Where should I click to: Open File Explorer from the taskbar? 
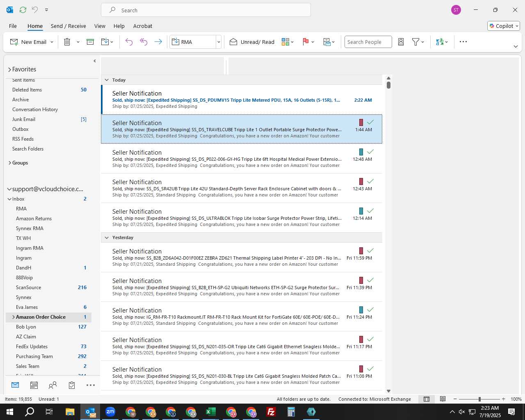[70, 412]
